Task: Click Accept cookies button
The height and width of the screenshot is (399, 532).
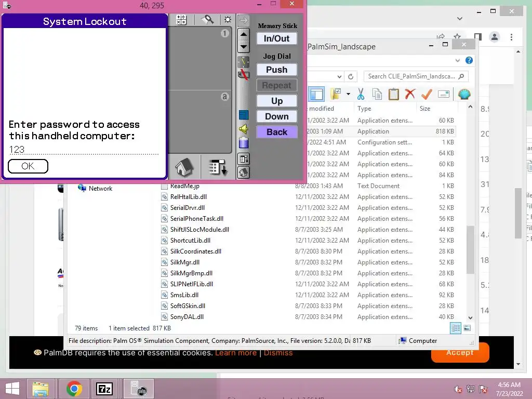Action: click(460, 353)
